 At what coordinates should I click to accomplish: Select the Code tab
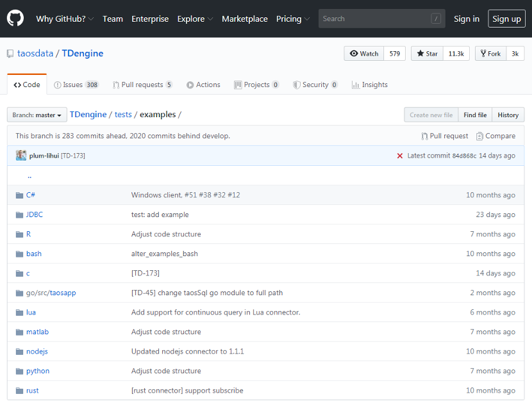(x=27, y=85)
